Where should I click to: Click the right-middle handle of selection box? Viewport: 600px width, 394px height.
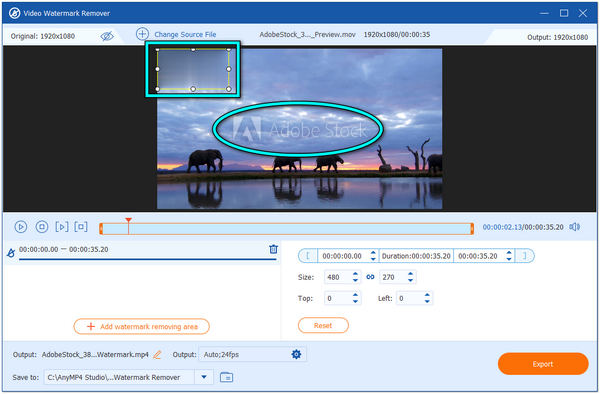coord(229,69)
